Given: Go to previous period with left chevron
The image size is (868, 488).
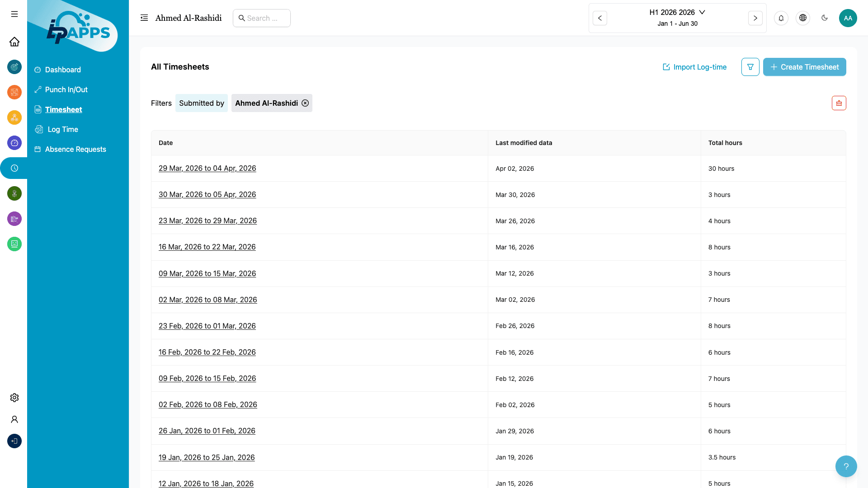Looking at the screenshot, I should pyautogui.click(x=600, y=18).
